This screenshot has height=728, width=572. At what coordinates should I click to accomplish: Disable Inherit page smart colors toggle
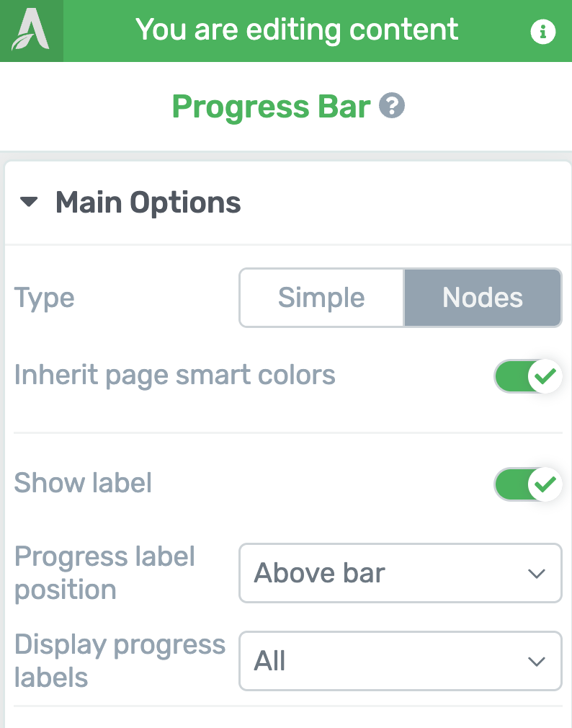(528, 376)
